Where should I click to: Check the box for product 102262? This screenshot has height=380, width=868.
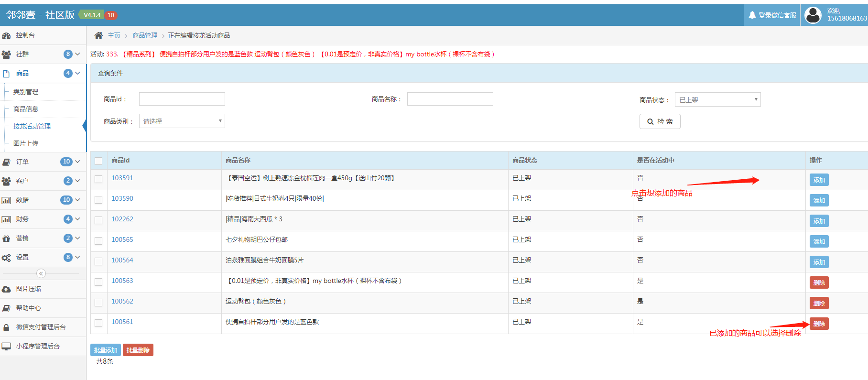(98, 220)
